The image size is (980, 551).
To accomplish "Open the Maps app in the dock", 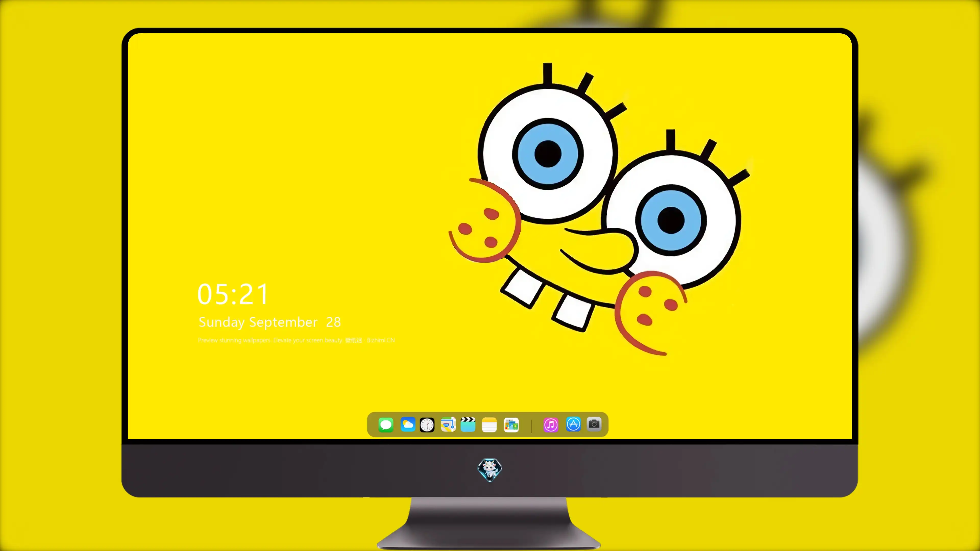I will click(448, 424).
